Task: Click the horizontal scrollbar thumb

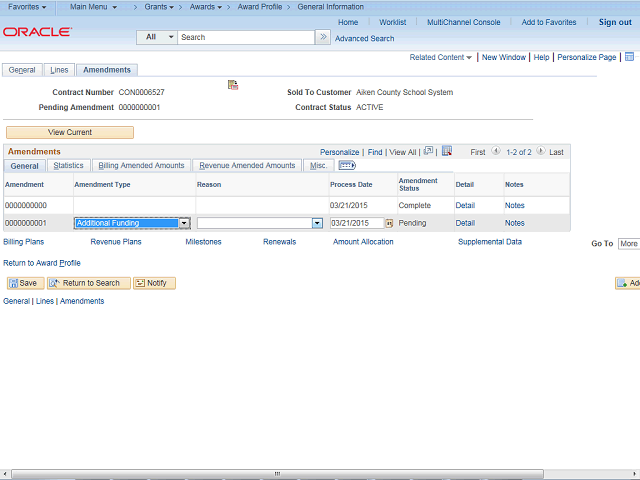Action: [278, 473]
